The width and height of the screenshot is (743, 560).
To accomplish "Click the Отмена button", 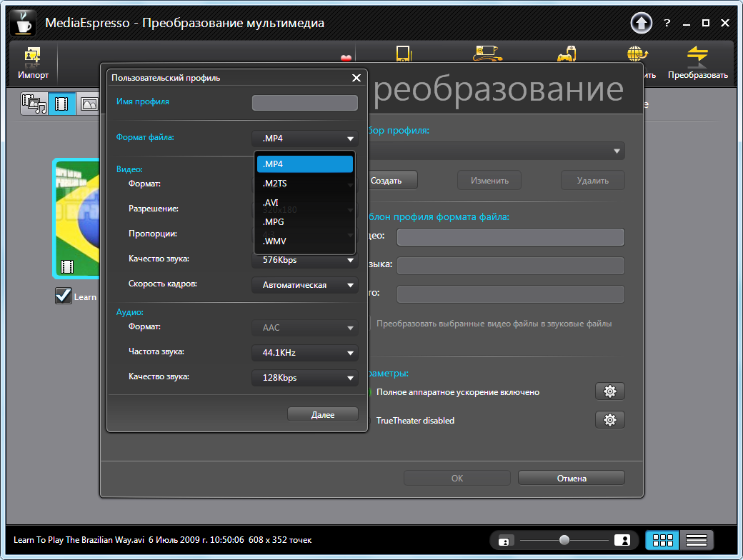I will pos(571,478).
